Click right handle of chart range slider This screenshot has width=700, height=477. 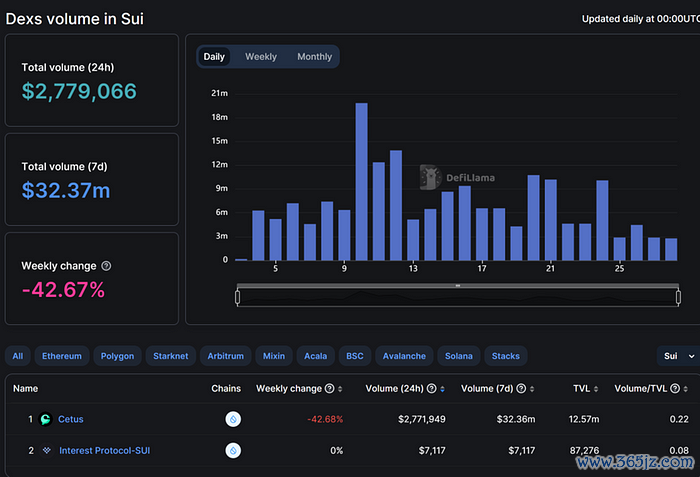[x=678, y=297]
